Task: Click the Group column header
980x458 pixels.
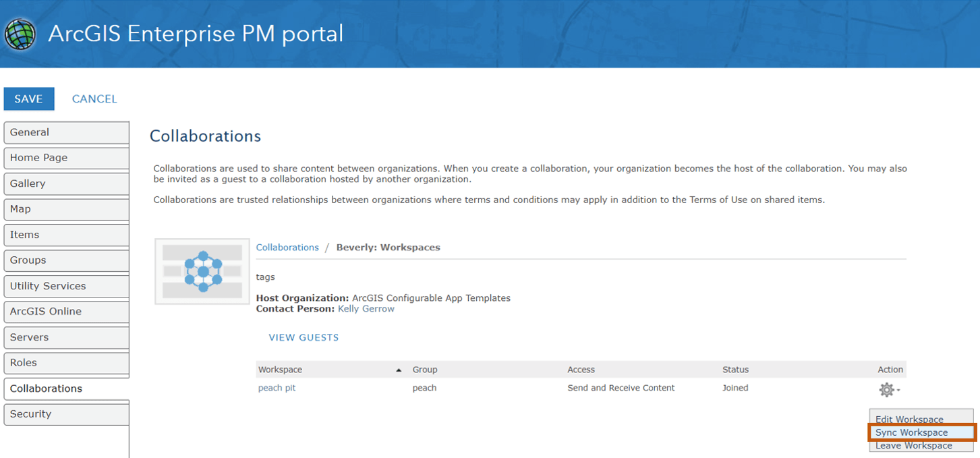Action: 425,370
